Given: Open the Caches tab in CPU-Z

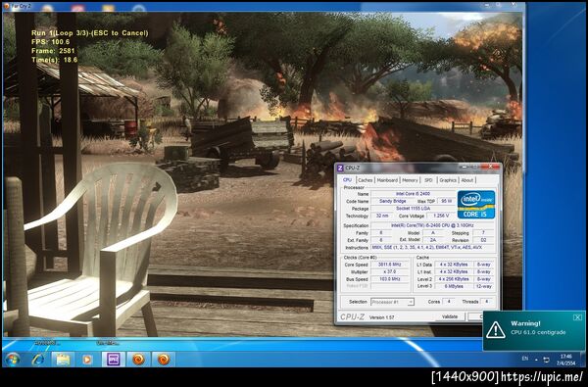Looking at the screenshot, I should (x=366, y=180).
